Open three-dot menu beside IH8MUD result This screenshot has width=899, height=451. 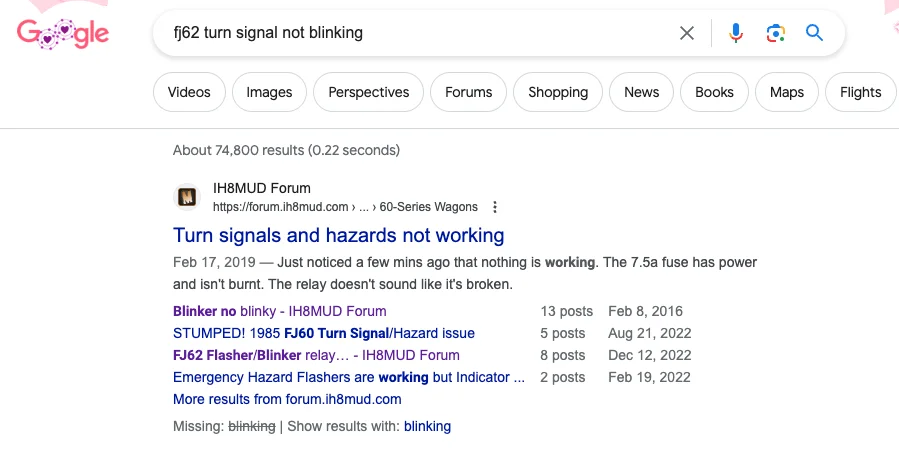495,207
